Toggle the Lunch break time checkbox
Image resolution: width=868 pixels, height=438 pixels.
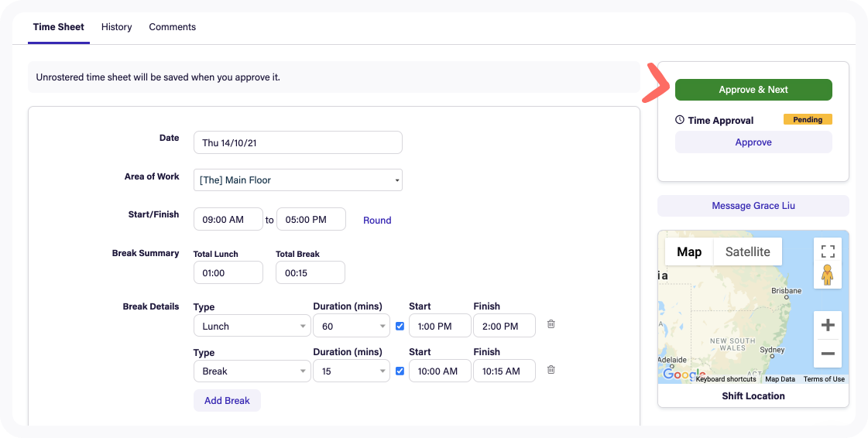400,326
